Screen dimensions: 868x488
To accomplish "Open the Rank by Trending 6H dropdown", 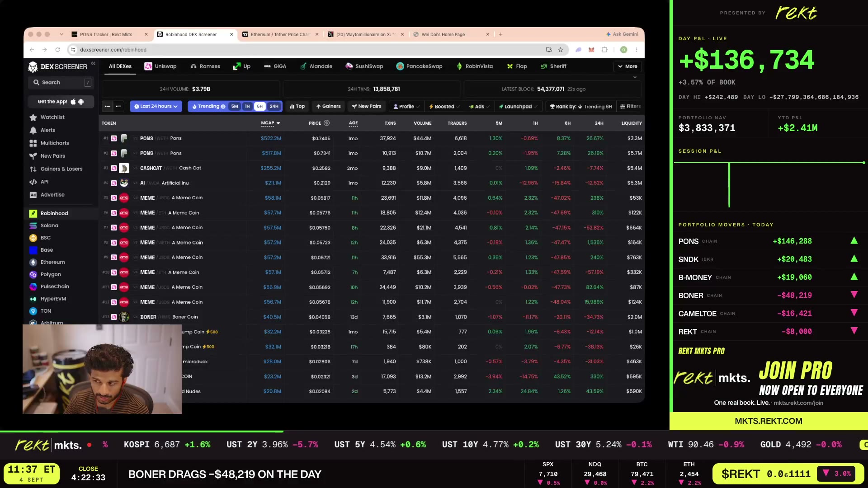I will click(x=581, y=107).
